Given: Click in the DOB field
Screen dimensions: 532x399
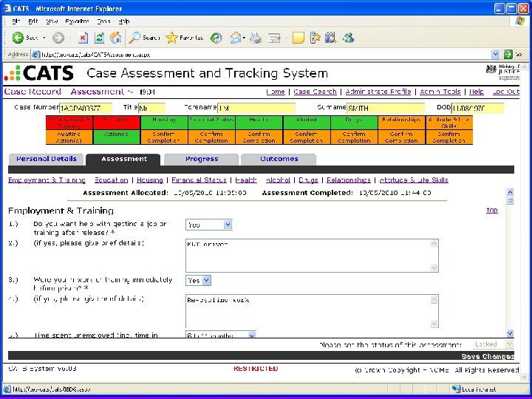Looking at the screenshot, I should pos(478,108).
